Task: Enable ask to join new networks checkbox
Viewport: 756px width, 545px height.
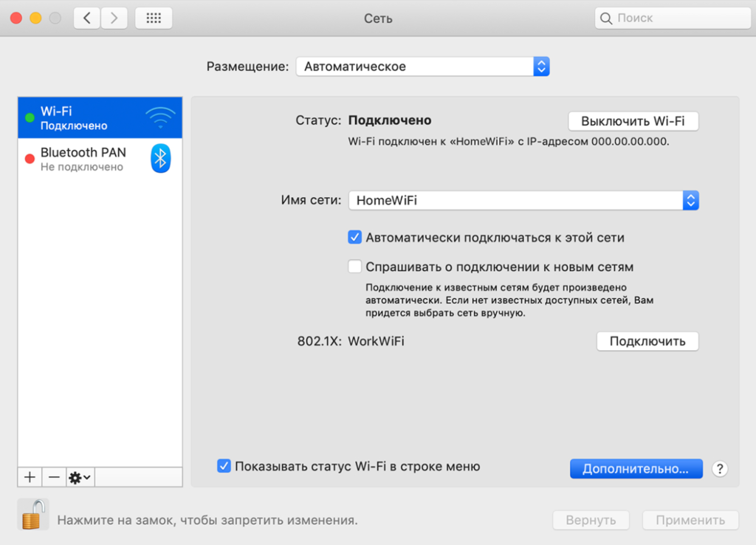Action: coord(355,267)
